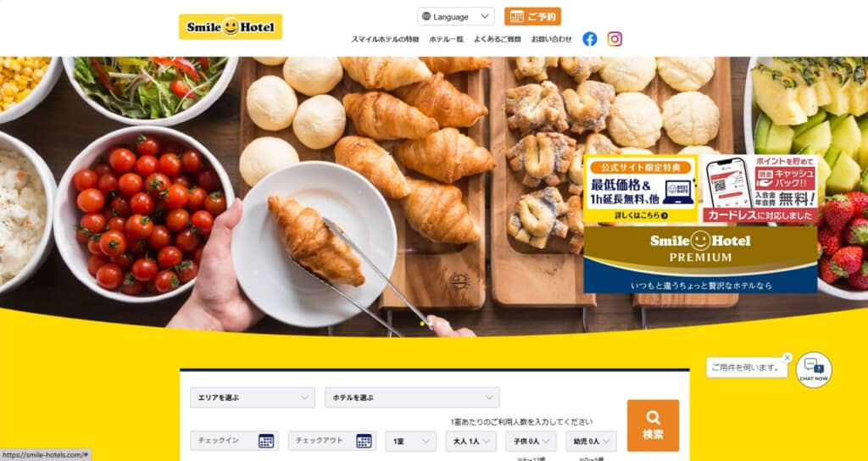Expand the エリアを選ぶ area dropdown
Screen dimensions: 868x461
pos(253,397)
